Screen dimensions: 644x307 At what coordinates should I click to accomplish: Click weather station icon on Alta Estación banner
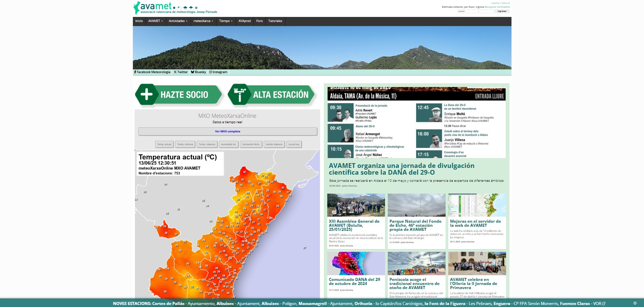click(x=240, y=94)
